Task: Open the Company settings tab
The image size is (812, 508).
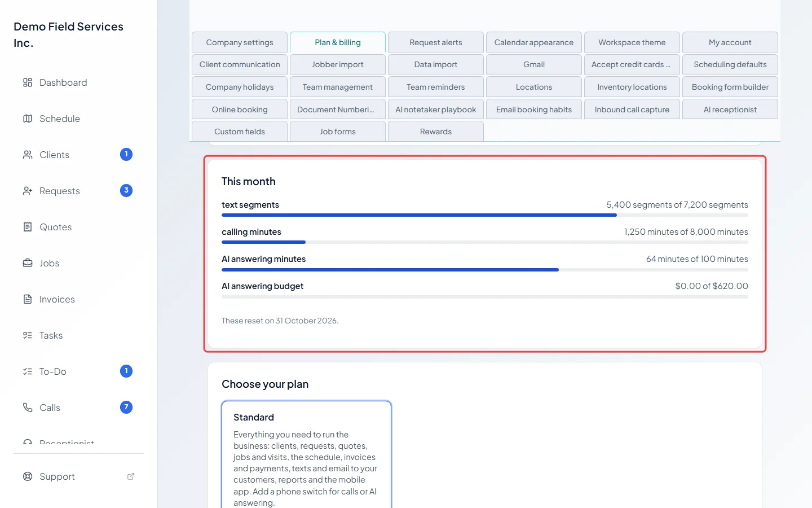Action: (x=240, y=42)
